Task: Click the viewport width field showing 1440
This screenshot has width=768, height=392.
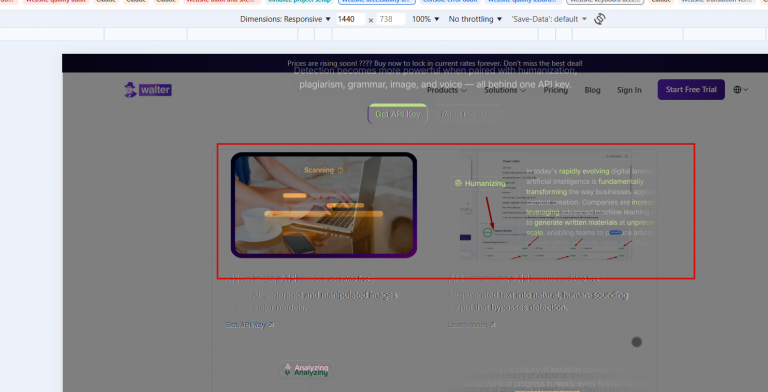Action: coord(351,19)
